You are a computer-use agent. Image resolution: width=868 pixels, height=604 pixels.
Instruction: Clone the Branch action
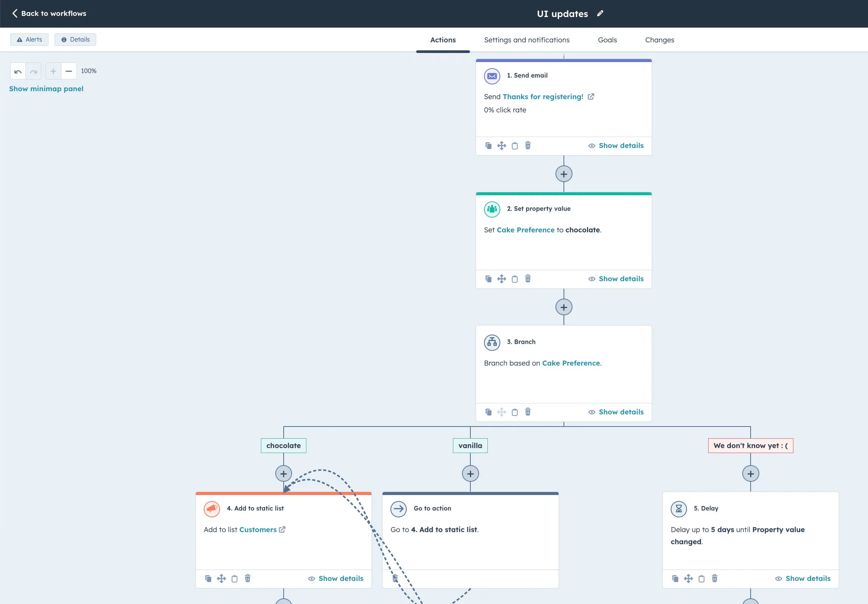click(488, 412)
